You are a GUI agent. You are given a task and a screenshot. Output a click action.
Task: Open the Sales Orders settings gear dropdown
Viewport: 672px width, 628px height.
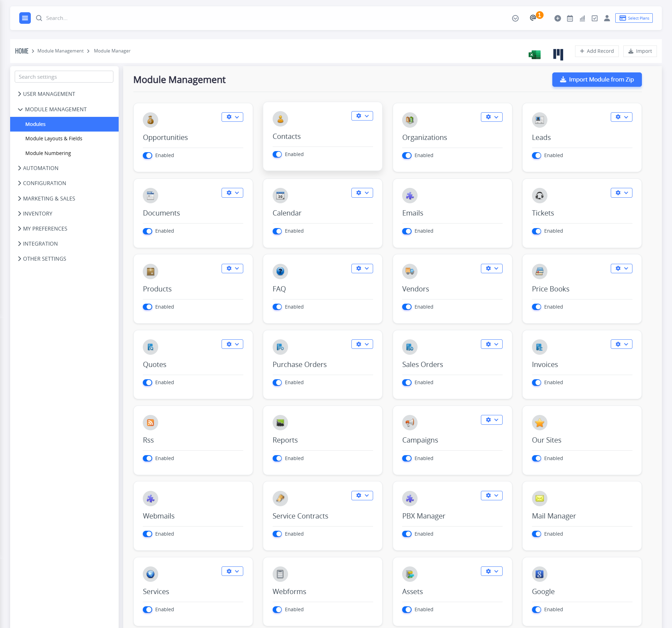click(x=492, y=344)
